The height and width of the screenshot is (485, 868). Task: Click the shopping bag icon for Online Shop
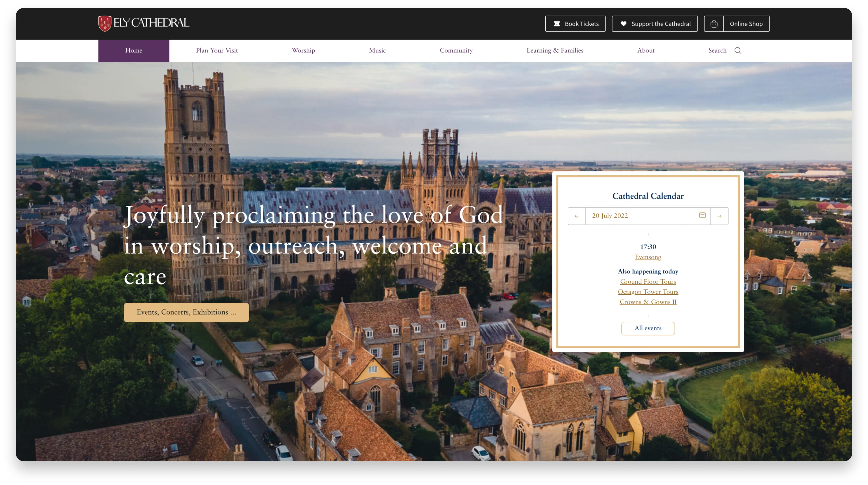(x=714, y=24)
